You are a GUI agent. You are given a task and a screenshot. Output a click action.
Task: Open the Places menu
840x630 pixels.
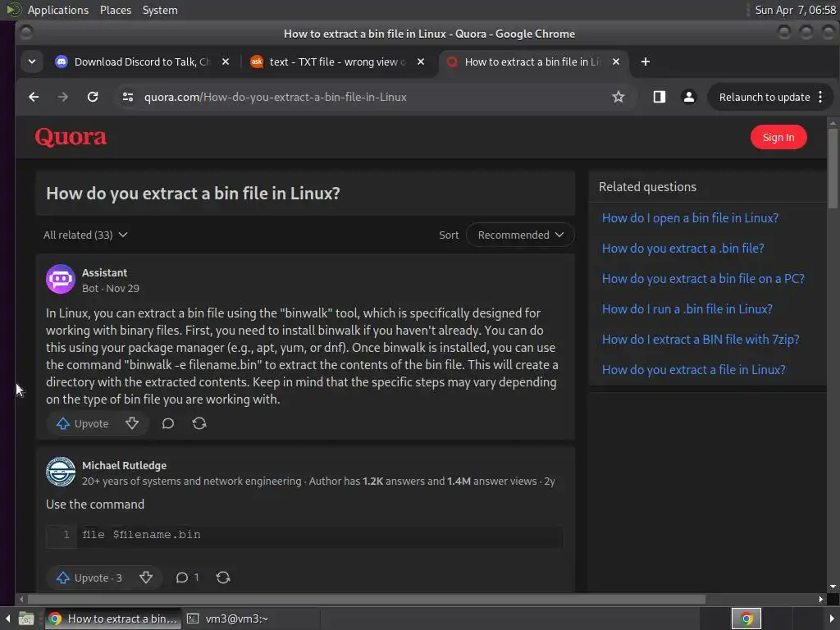pos(115,10)
